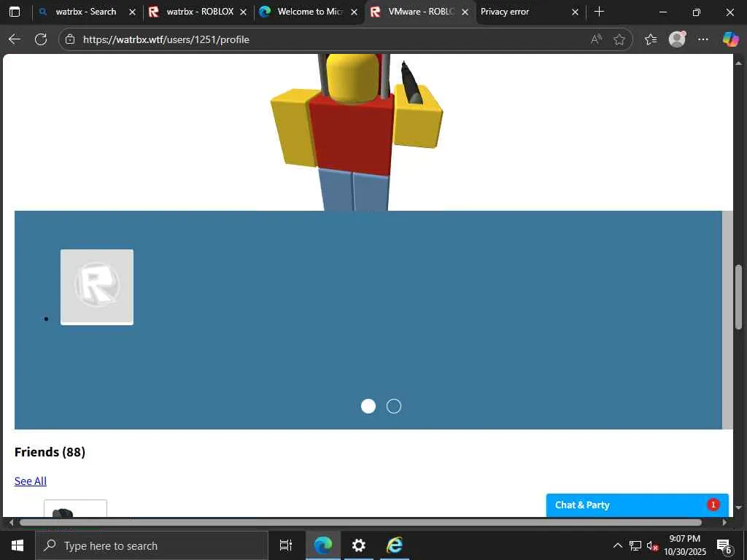Image resolution: width=747 pixels, height=560 pixels.
Task: Open Read aloud icon in address bar
Action: [x=596, y=39]
